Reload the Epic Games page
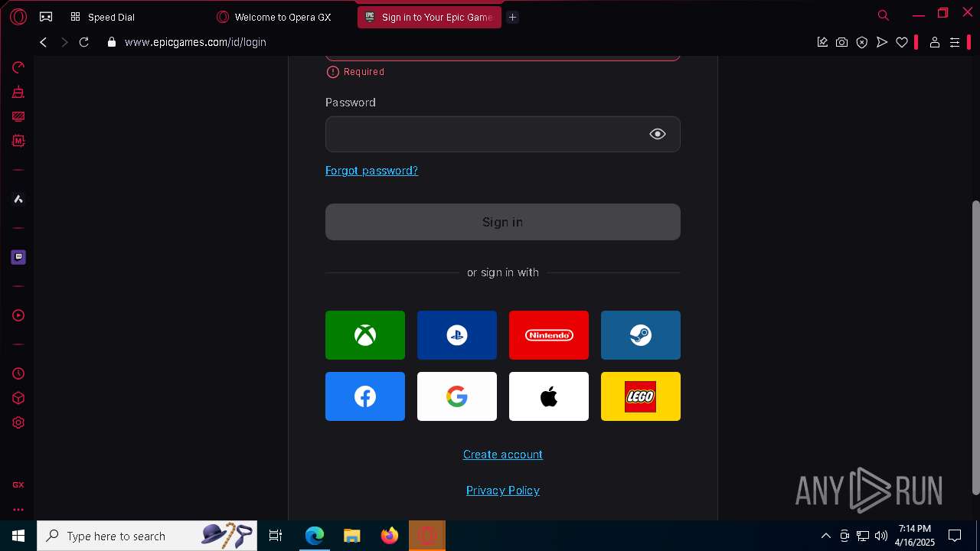Viewport: 980px width, 551px height. point(84,42)
